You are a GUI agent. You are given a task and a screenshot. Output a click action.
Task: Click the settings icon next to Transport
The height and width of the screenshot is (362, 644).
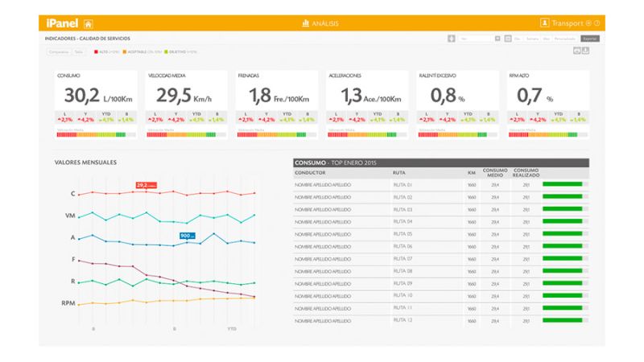[588, 23]
